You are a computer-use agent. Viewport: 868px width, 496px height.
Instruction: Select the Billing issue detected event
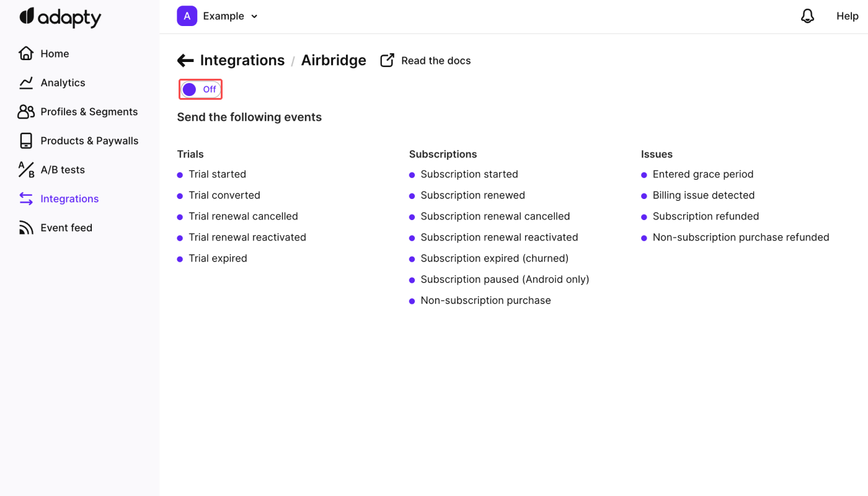704,195
